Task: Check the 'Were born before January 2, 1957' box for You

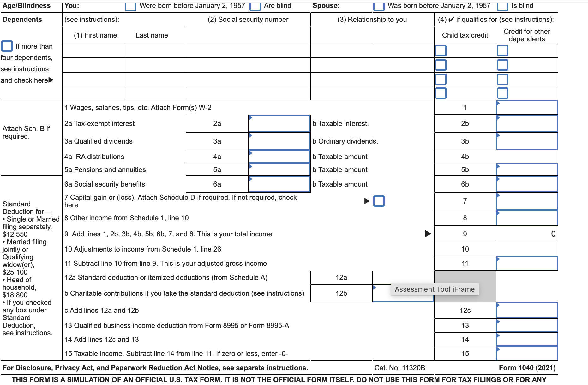Action: click(130, 6)
